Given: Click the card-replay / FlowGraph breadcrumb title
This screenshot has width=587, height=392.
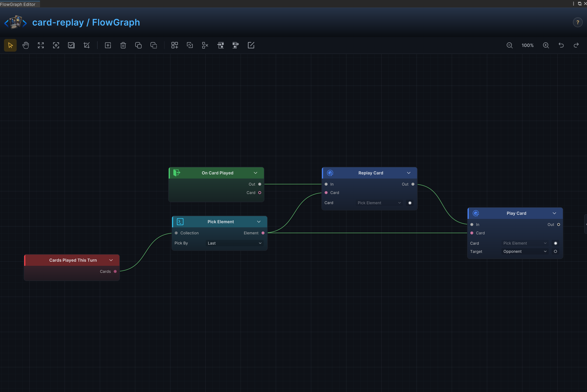Looking at the screenshot, I should pos(86,23).
